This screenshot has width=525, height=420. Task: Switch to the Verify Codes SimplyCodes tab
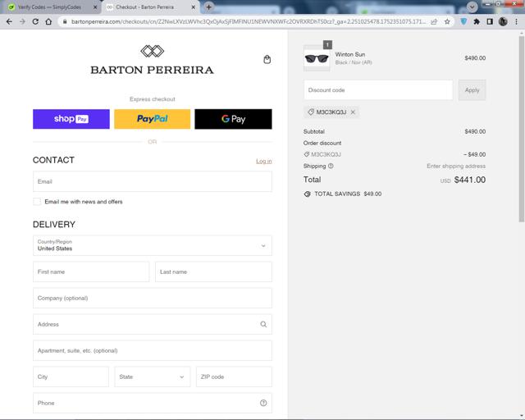[x=49, y=7]
